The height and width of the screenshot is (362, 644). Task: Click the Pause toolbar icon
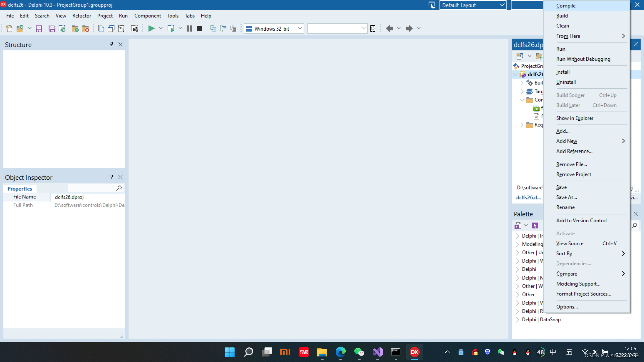click(189, 28)
